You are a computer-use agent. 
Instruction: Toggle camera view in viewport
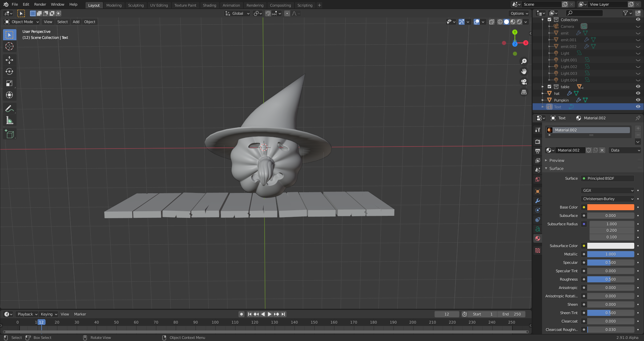pyautogui.click(x=524, y=82)
